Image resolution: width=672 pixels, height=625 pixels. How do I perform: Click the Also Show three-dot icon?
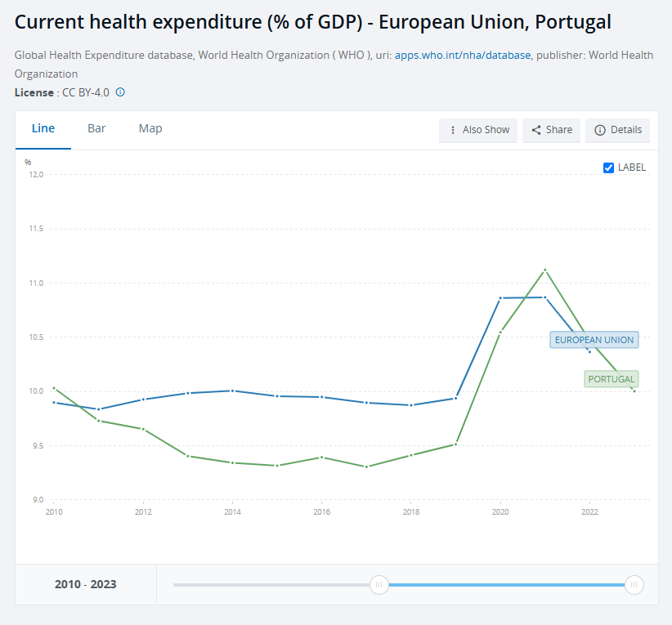point(453,130)
